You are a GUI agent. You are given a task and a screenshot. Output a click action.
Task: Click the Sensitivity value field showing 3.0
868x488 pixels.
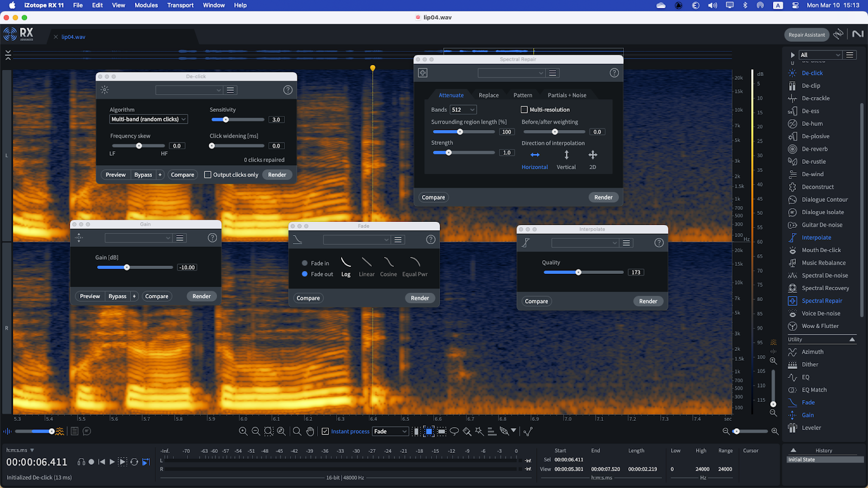276,120
